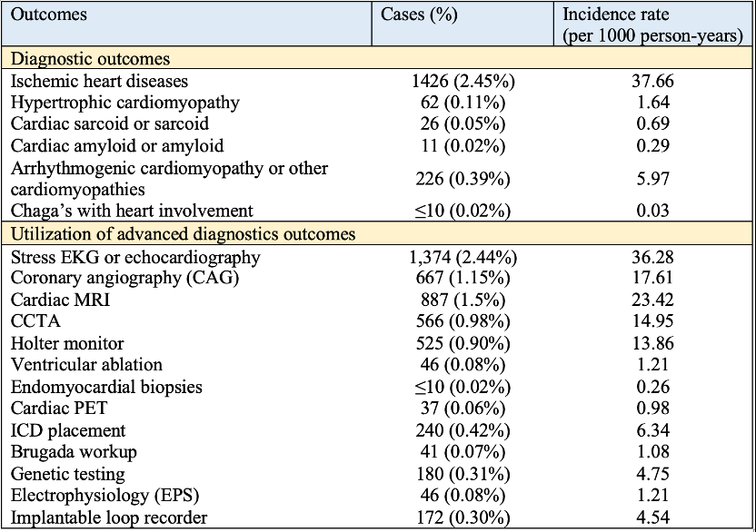The height and width of the screenshot is (532, 756).
Task: Click the Implantable loop recorder row label
Action: pos(109,518)
